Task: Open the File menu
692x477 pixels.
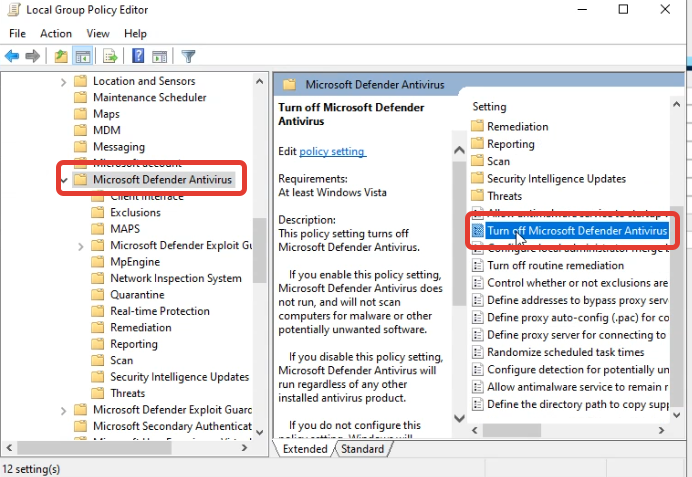Action: 17,34
